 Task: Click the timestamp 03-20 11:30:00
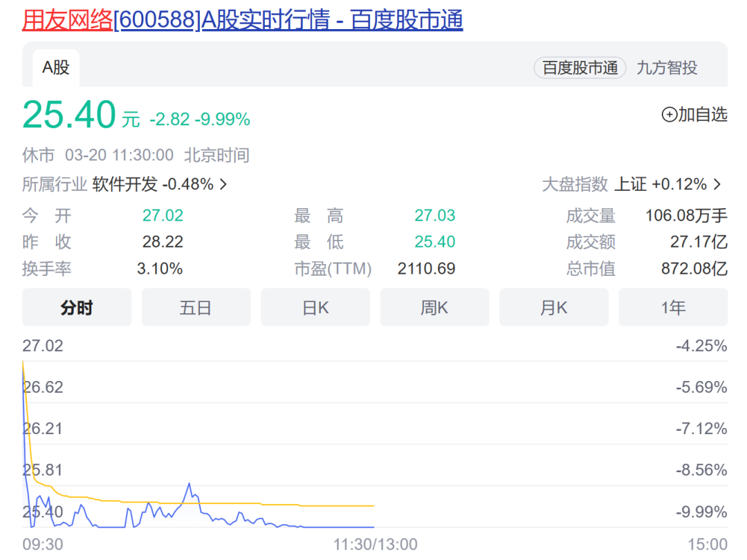tap(119, 156)
